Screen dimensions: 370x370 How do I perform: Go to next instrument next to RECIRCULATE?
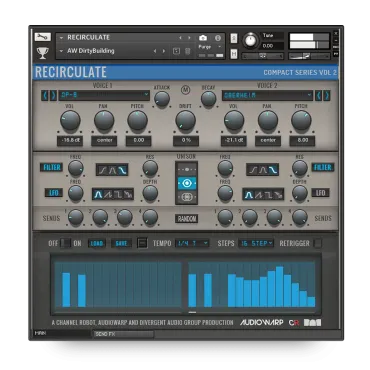click(x=189, y=38)
